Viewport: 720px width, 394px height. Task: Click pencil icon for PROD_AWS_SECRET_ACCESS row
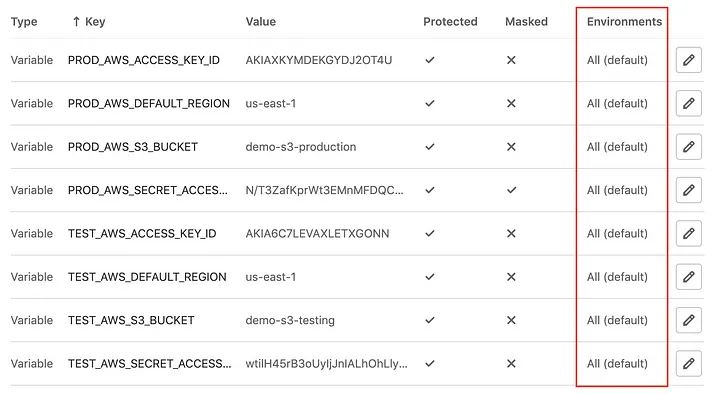click(688, 190)
